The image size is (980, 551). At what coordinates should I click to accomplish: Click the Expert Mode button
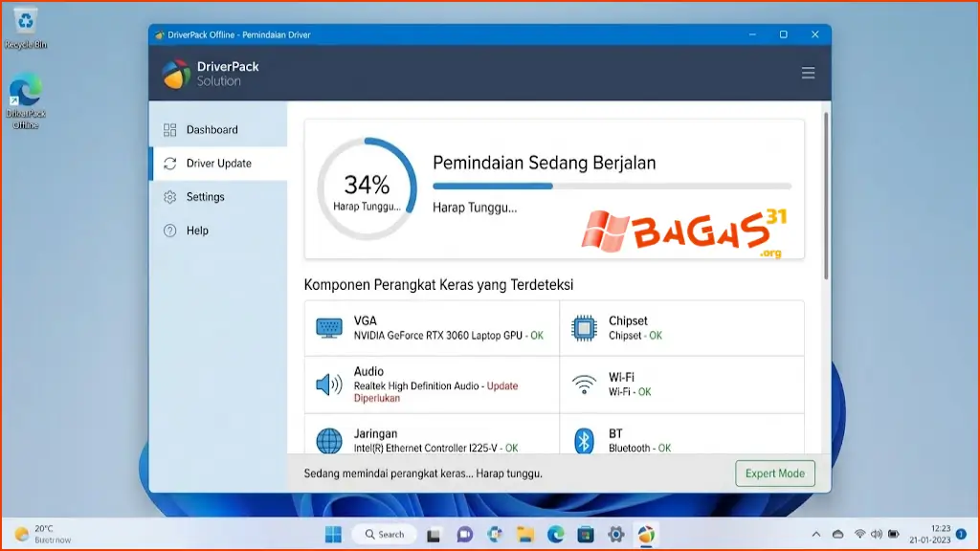click(x=775, y=474)
